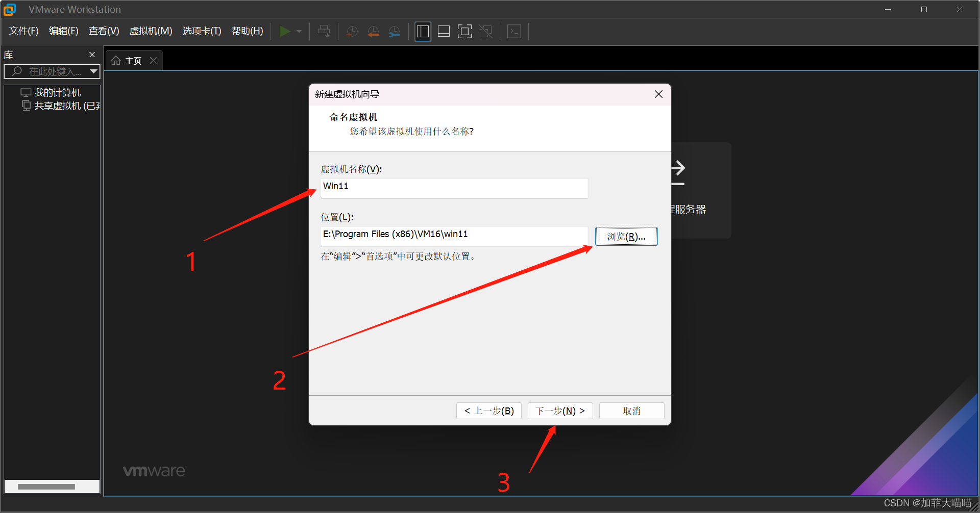Viewport: 980px width, 513px height.
Task: Click the take snapshot toolbar icon
Action: click(x=352, y=32)
